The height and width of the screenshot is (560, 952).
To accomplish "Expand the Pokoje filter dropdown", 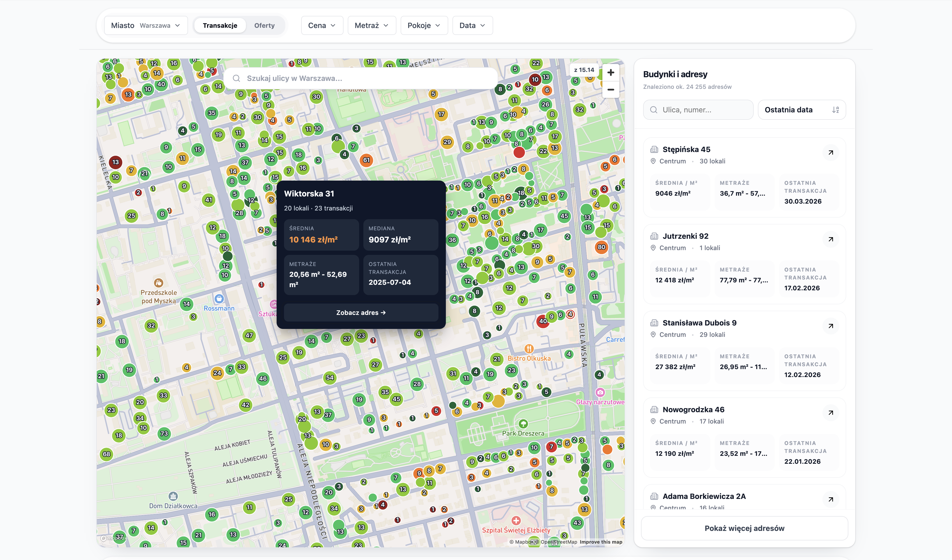I will [x=424, y=25].
